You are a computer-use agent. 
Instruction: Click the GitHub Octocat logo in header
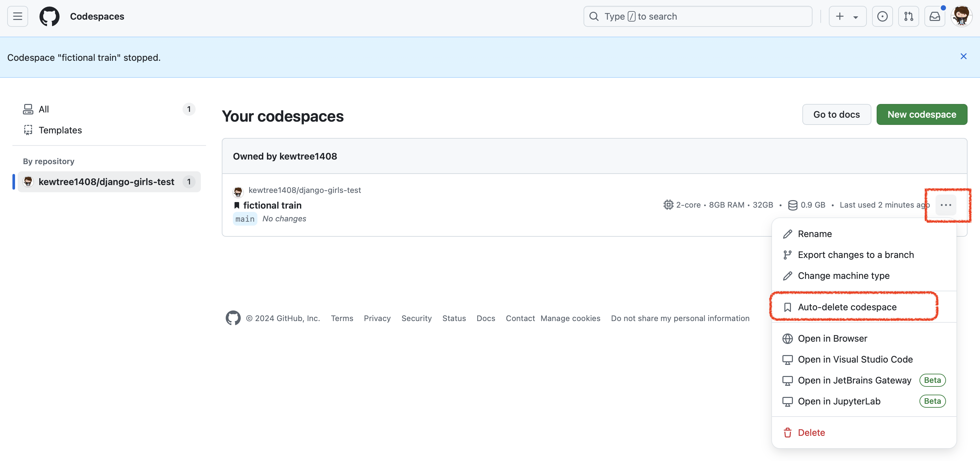49,16
